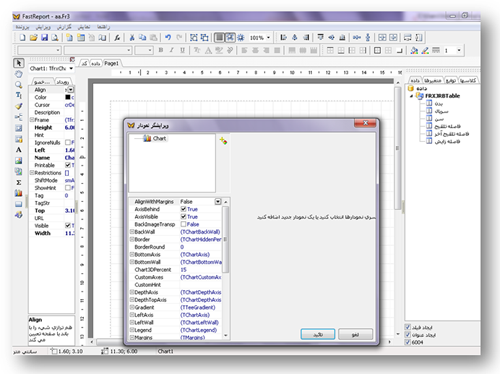Image resolution: width=500 pixels, height=374 pixels.
Task: Select the Copy Format brush tool
Action: tap(19, 106)
